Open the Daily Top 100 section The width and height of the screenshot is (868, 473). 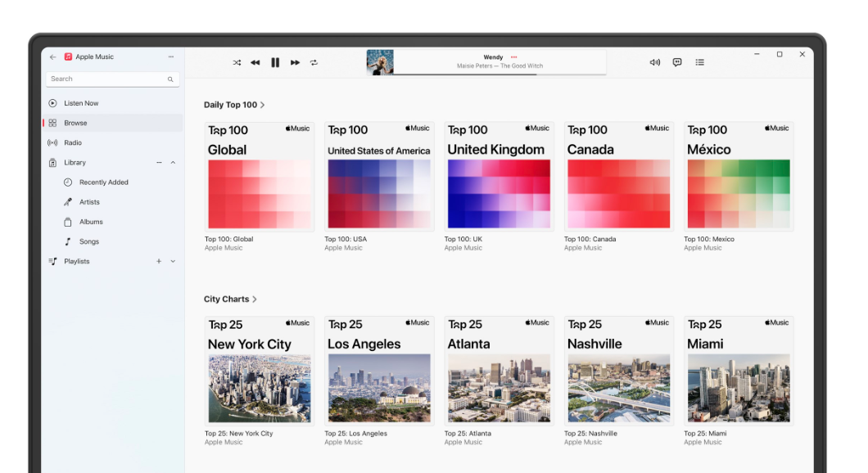234,105
